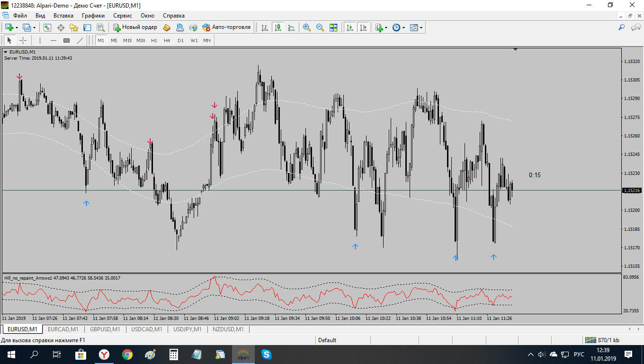
Task: Draw a vertical line on chart
Action: 40,40
